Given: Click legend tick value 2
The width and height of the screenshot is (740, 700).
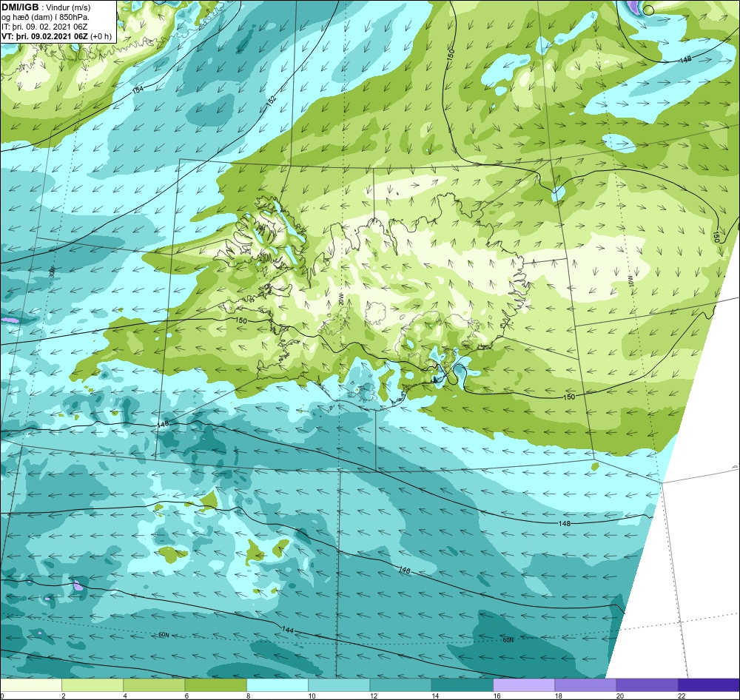Looking at the screenshot, I should [63, 696].
